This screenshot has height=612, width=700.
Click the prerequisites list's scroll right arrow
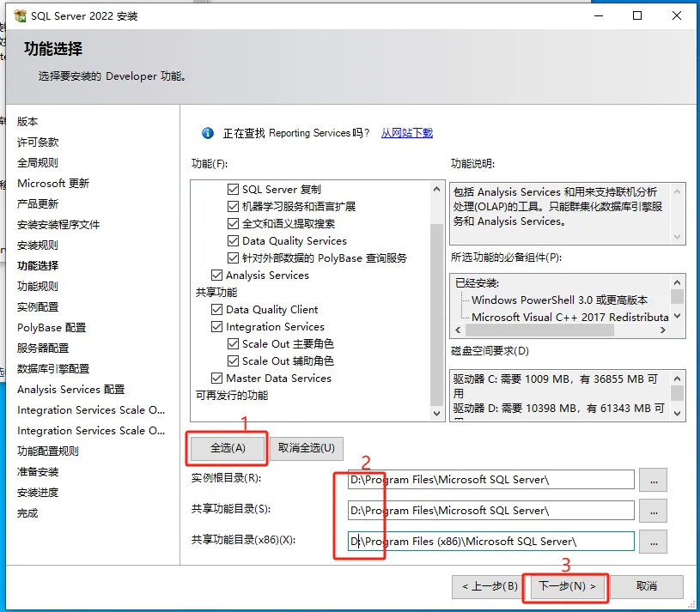click(x=663, y=330)
